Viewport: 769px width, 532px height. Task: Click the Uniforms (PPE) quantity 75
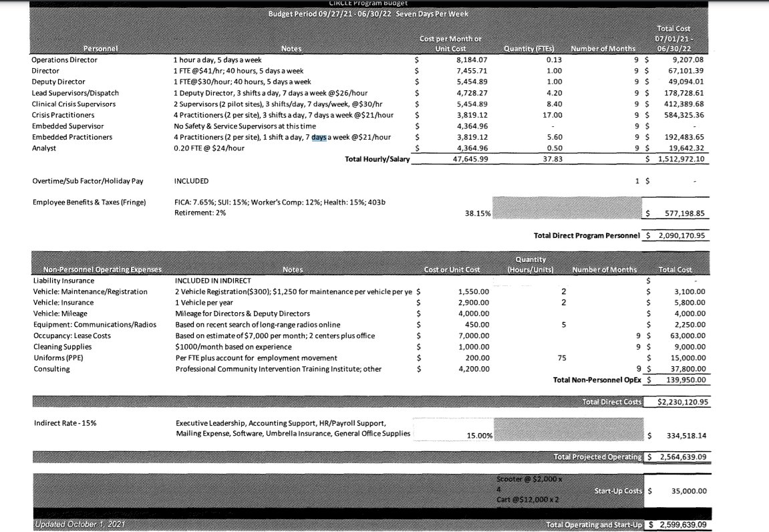click(562, 358)
